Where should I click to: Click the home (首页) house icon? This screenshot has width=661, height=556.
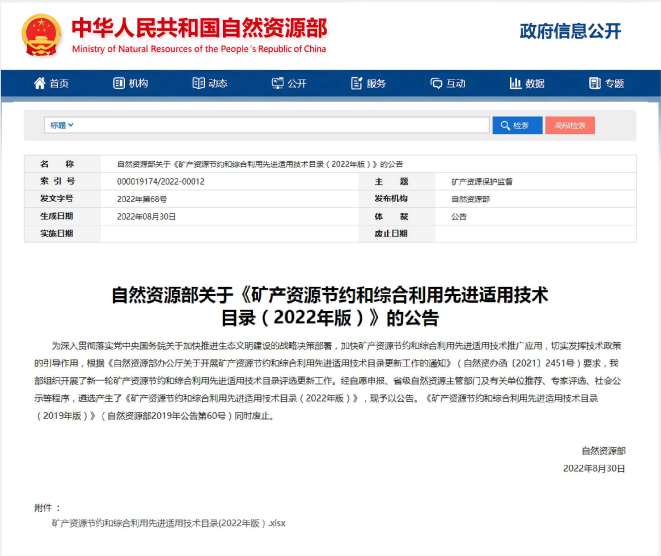coord(40,84)
